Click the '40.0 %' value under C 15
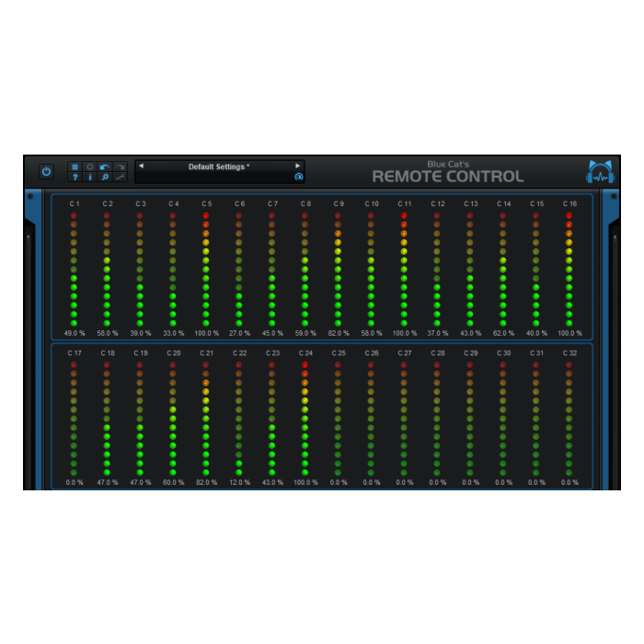Image resolution: width=644 pixels, height=644 pixels. click(x=536, y=333)
